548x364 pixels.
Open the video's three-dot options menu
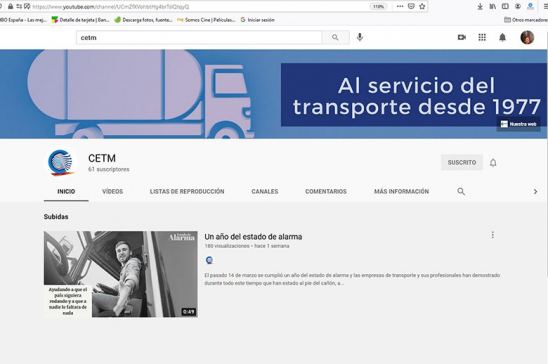click(493, 235)
